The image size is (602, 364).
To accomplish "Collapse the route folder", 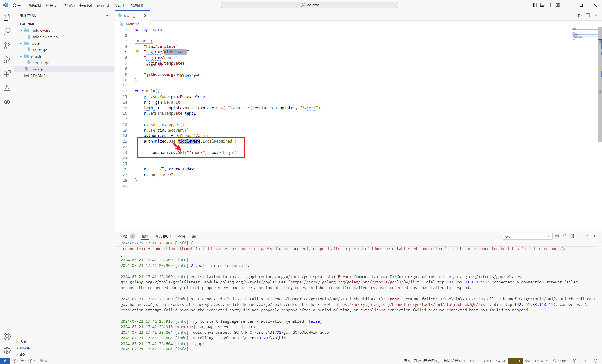I will coord(21,43).
